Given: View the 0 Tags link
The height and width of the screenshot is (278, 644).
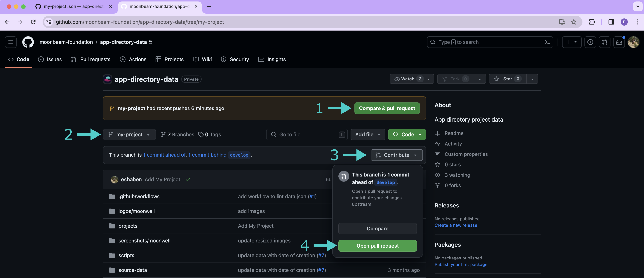Looking at the screenshot, I should click(210, 134).
